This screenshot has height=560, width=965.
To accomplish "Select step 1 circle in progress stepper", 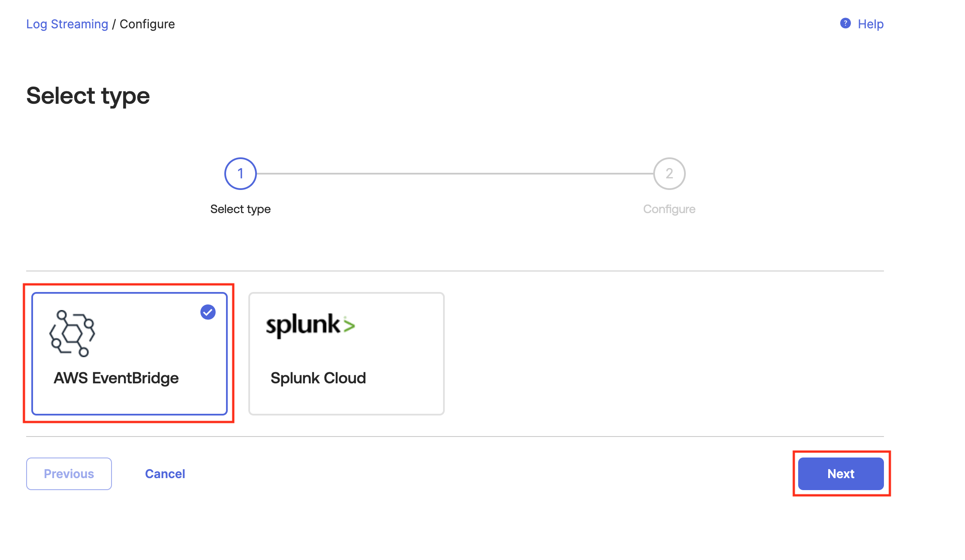I will pos(241,174).
